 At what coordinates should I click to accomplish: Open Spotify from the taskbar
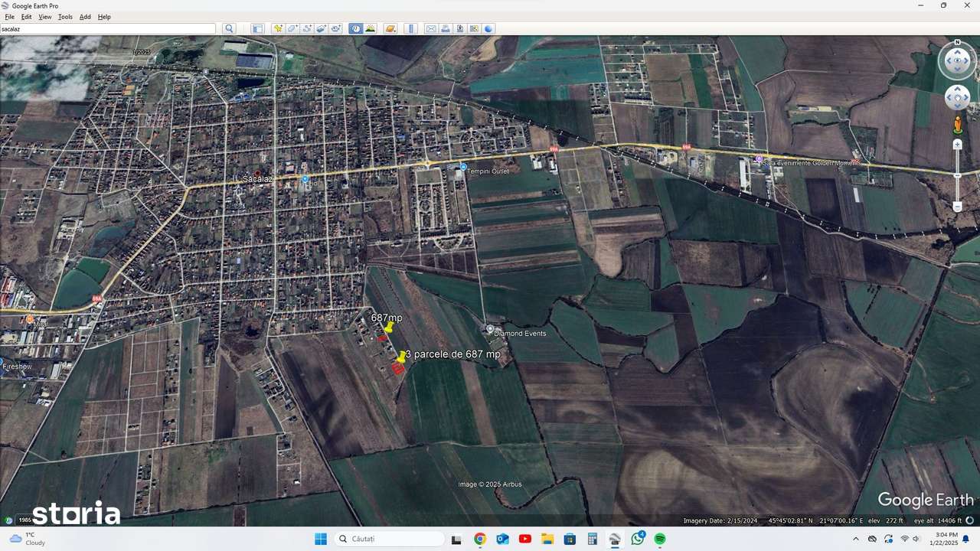click(x=660, y=539)
